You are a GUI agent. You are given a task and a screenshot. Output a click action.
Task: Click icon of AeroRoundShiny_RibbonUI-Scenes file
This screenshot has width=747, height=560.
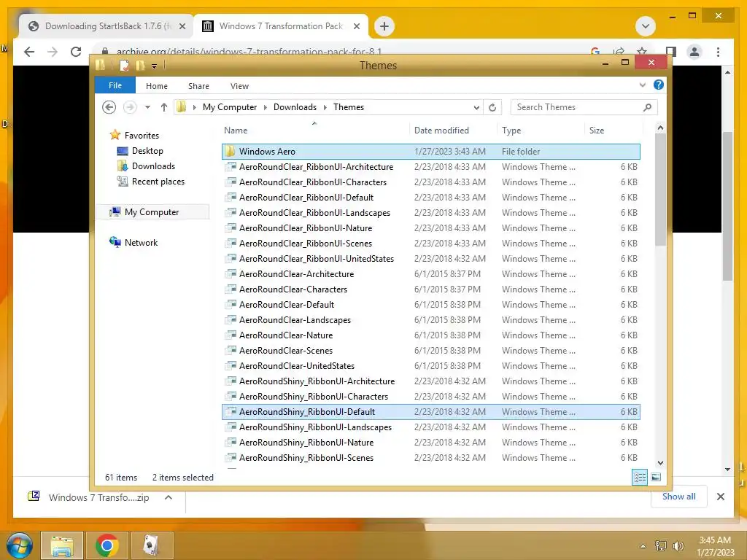pos(231,458)
